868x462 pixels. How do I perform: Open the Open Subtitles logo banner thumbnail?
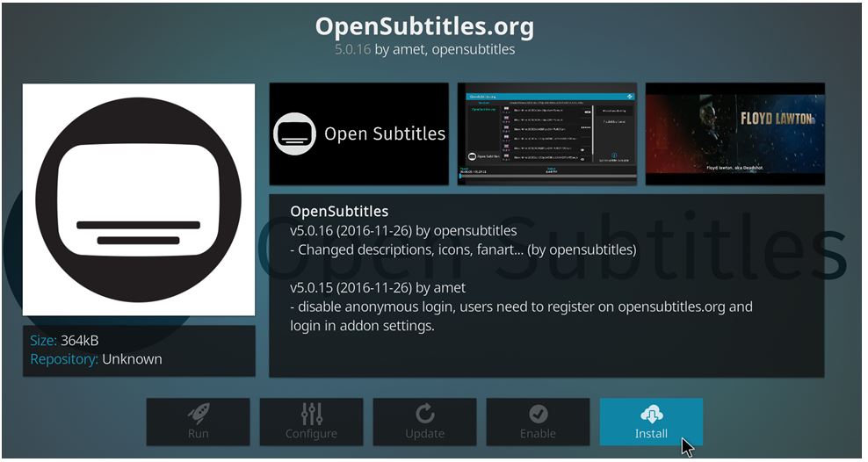[x=358, y=134]
